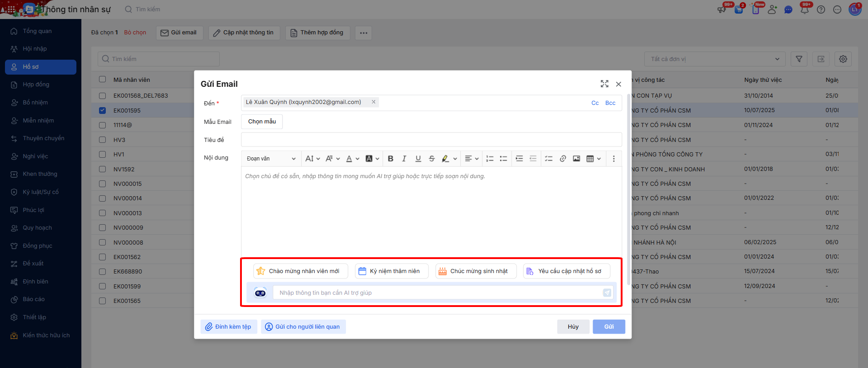This screenshot has height=368, width=868.
Task: Open the Đoạn văn paragraph style dropdown
Action: (x=271, y=159)
